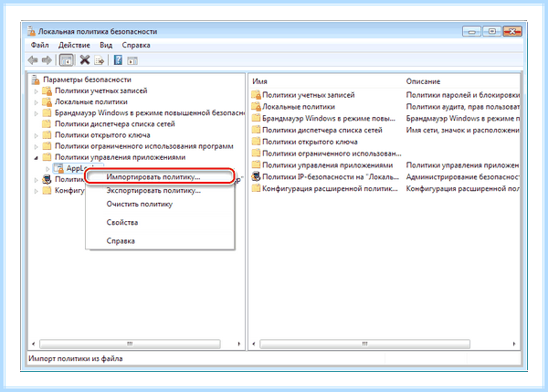
Task: Click the Параметры безопасности root icon
Action: (x=36, y=79)
